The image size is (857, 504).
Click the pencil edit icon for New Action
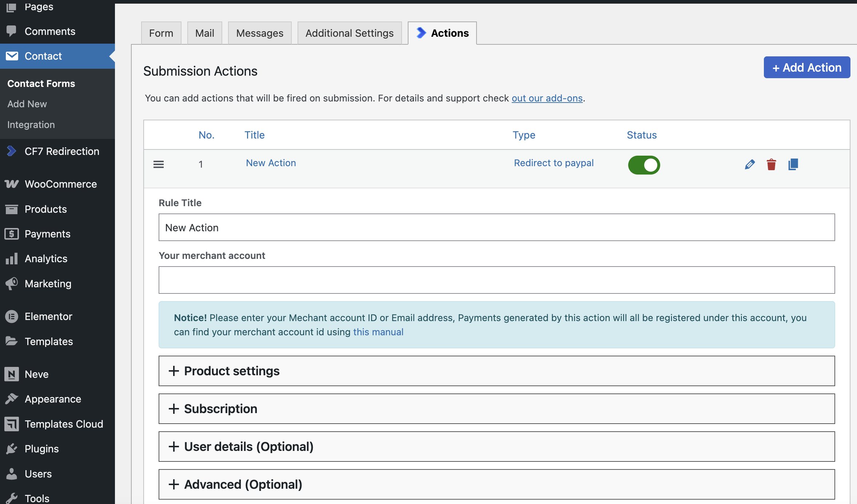pos(750,164)
